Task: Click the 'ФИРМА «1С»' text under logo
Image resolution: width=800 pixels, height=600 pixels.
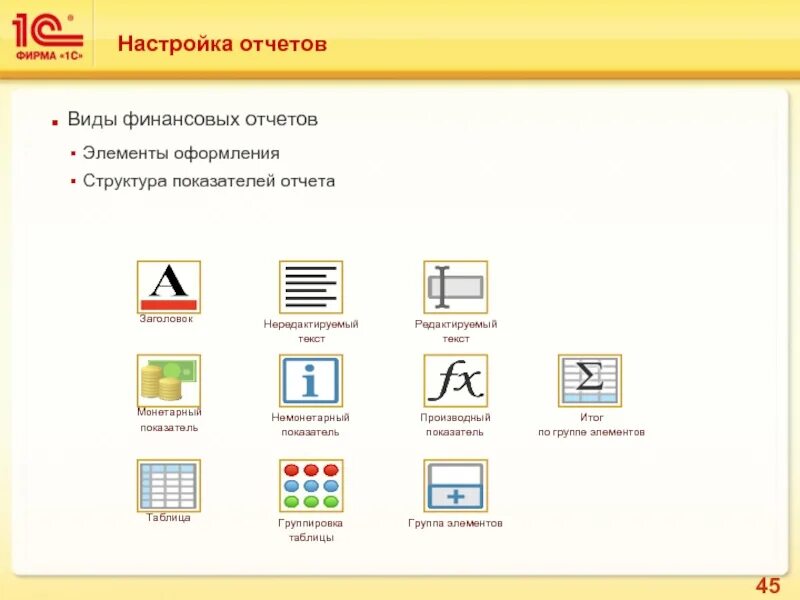Action: coord(49,56)
